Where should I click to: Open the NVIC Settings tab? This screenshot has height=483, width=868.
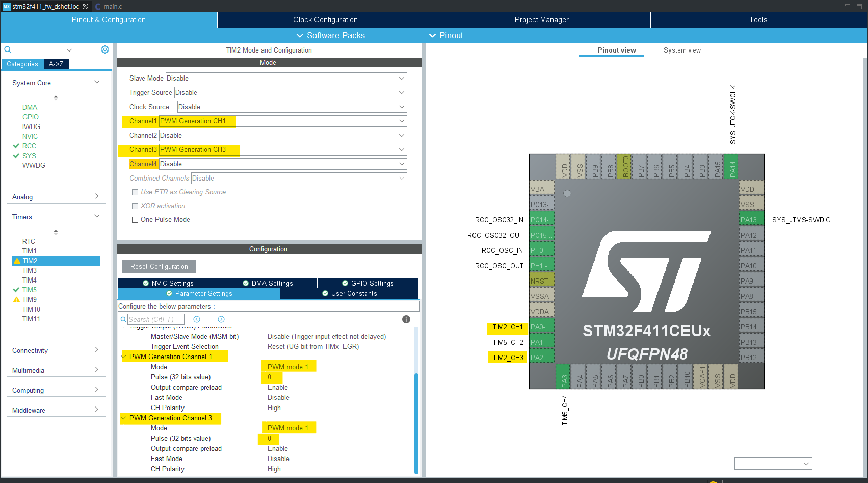[x=168, y=283]
